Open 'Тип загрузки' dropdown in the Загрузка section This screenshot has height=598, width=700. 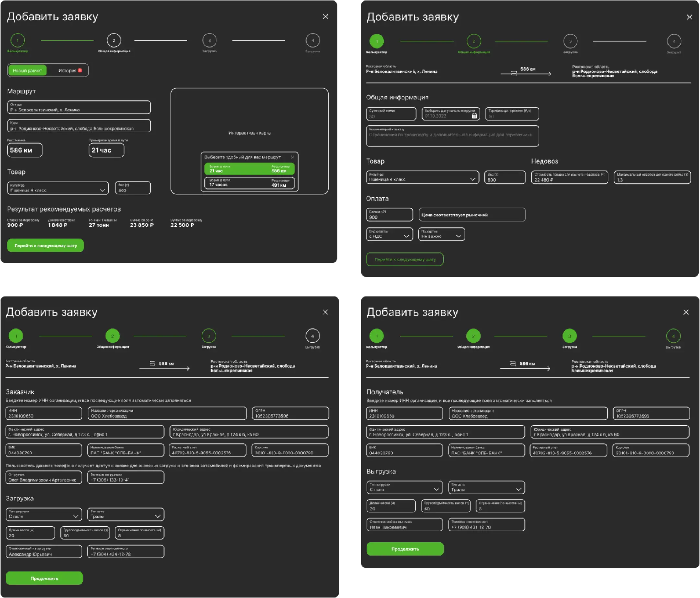point(44,514)
